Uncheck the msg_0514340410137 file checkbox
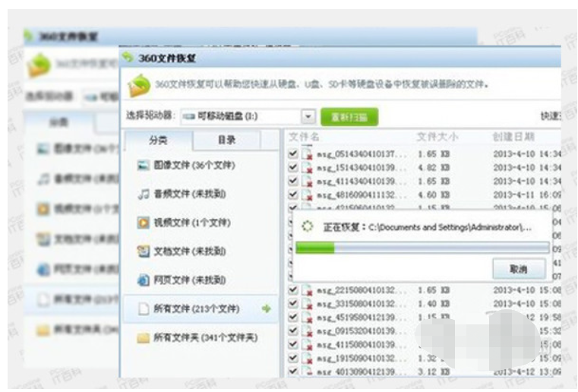Image resolution: width=578 pixels, height=392 pixels. 293,153
